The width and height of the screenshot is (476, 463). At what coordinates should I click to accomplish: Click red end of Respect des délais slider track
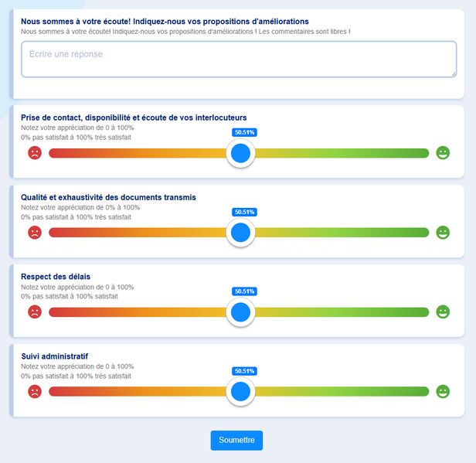[59, 312]
